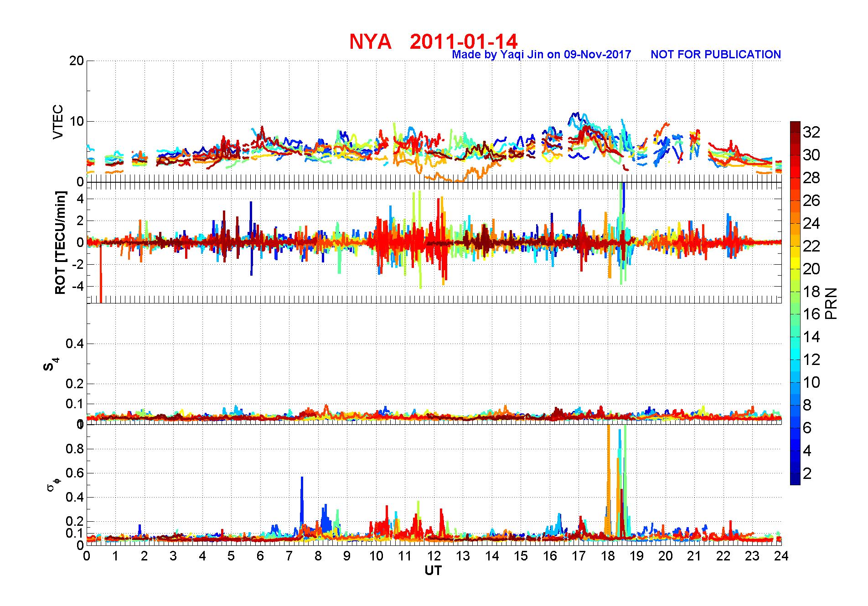Click the 'Made by Yaqi Jin on 09-Nov-2017' text

tap(541, 55)
